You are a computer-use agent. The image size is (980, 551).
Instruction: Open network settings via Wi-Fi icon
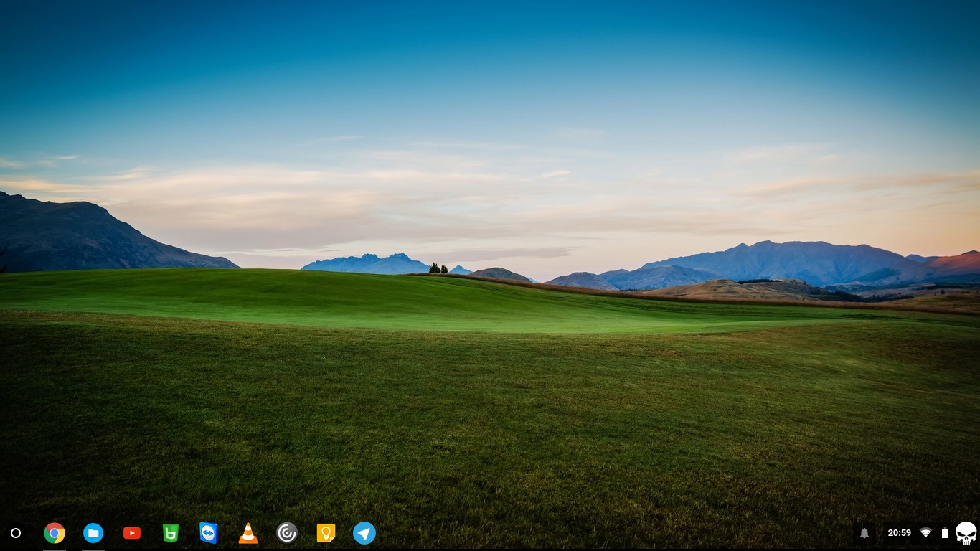point(925,533)
